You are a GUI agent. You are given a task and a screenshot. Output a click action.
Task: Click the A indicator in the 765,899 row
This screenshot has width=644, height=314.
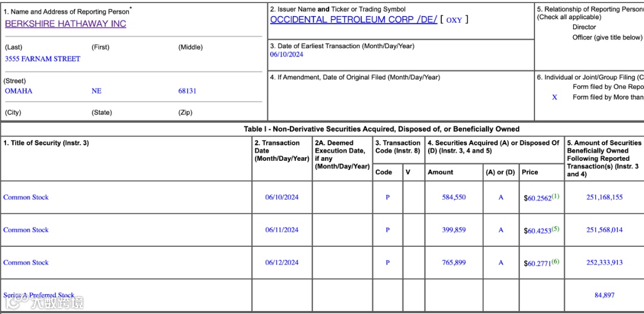coord(501,262)
